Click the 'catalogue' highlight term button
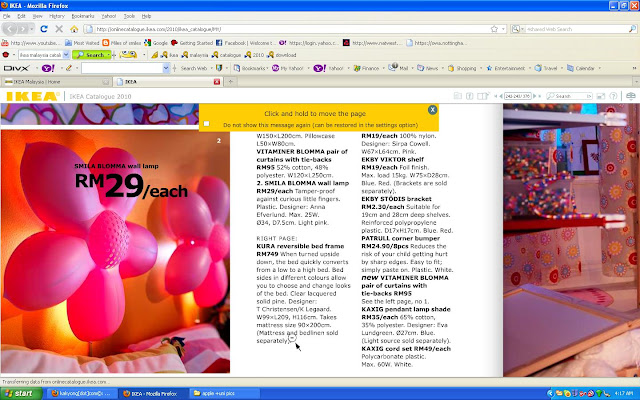The height and width of the screenshot is (400, 640). [x=226, y=55]
